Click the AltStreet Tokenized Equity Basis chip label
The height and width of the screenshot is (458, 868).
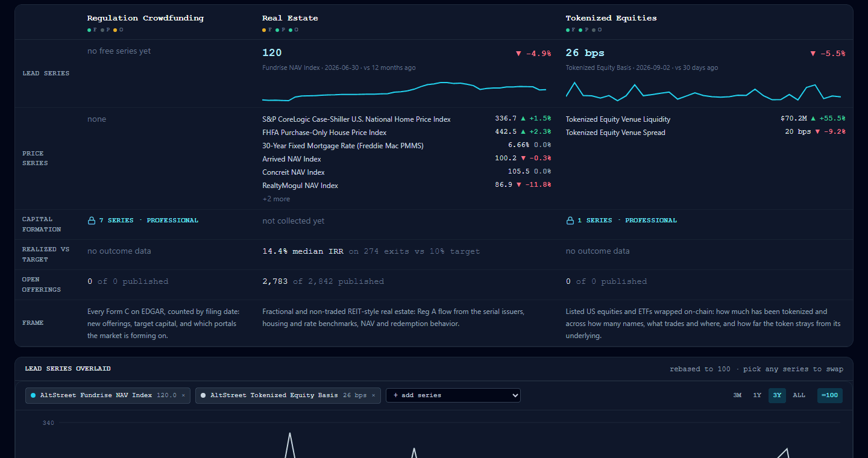274,395
